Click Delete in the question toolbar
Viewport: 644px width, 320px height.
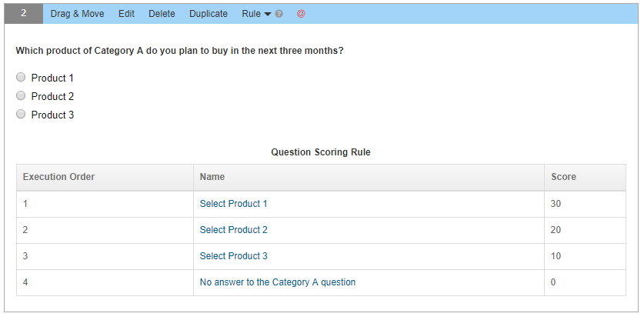(162, 14)
